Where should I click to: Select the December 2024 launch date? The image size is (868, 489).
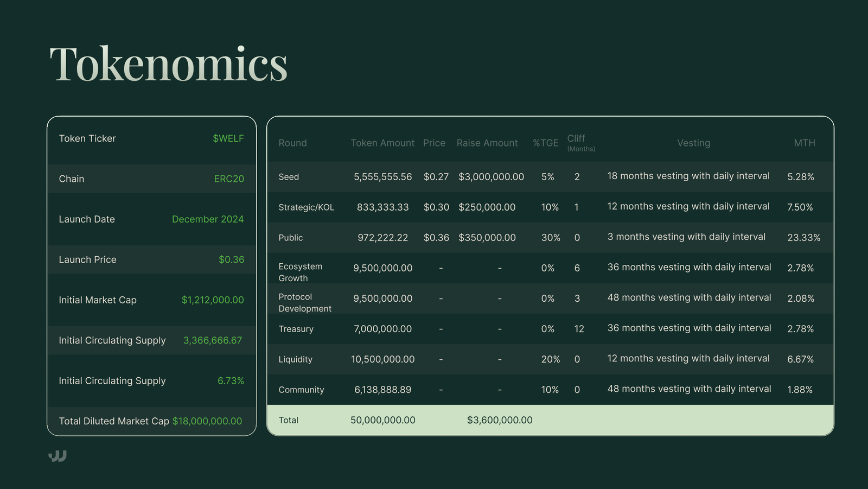click(208, 219)
